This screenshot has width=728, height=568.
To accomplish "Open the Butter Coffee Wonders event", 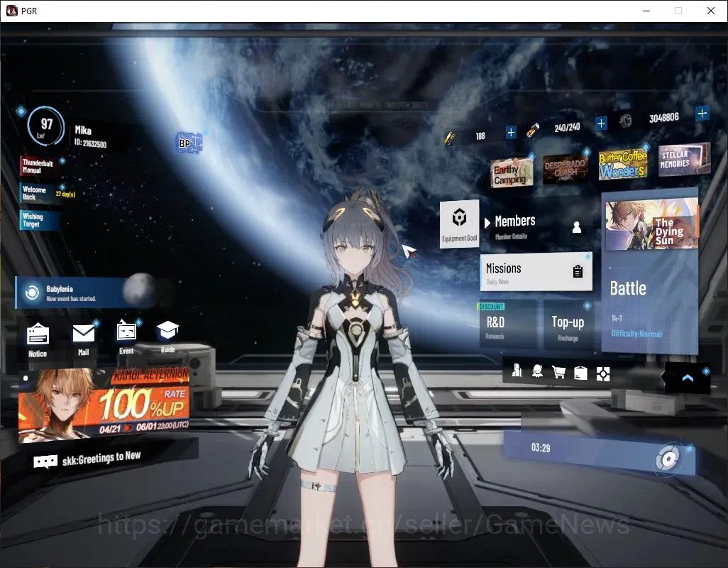I will (x=623, y=164).
